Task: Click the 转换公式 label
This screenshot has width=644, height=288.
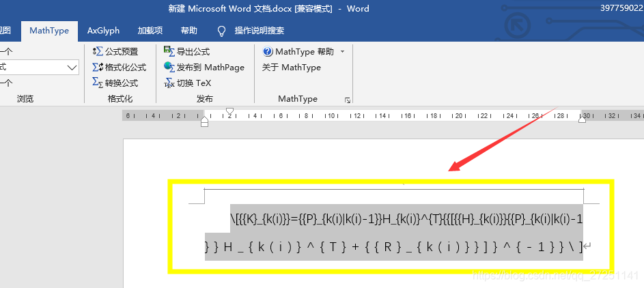Action: point(122,83)
